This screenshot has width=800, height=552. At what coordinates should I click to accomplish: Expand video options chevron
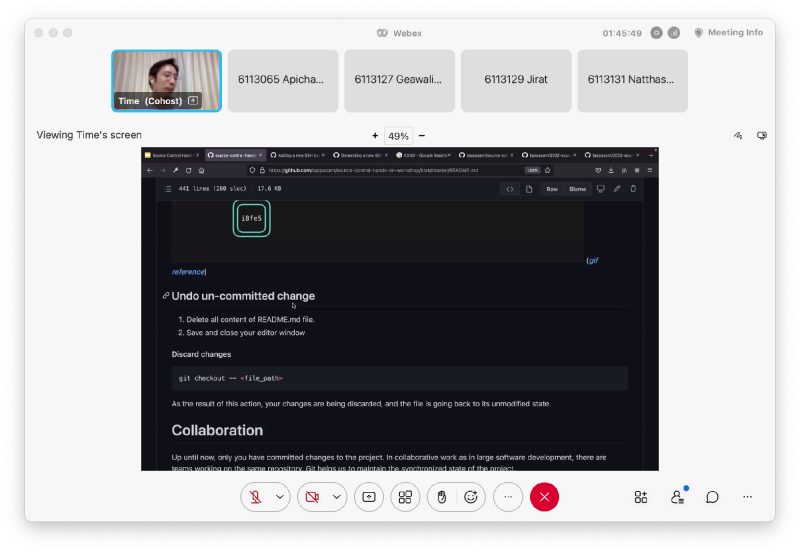[336, 497]
